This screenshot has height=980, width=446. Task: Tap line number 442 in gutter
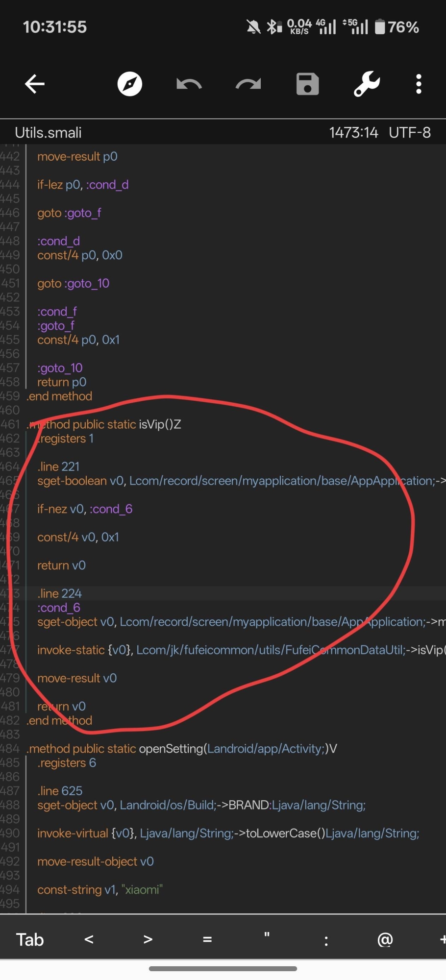tap(10, 157)
